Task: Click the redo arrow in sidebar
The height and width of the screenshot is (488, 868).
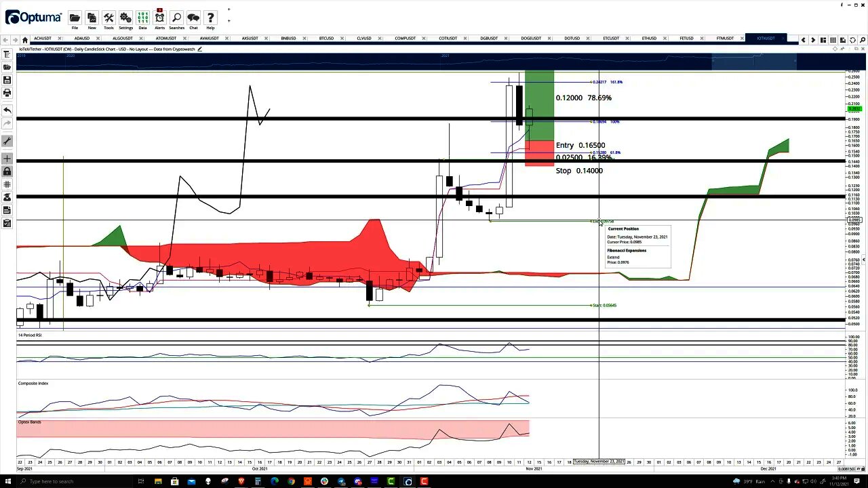Action: [x=7, y=123]
